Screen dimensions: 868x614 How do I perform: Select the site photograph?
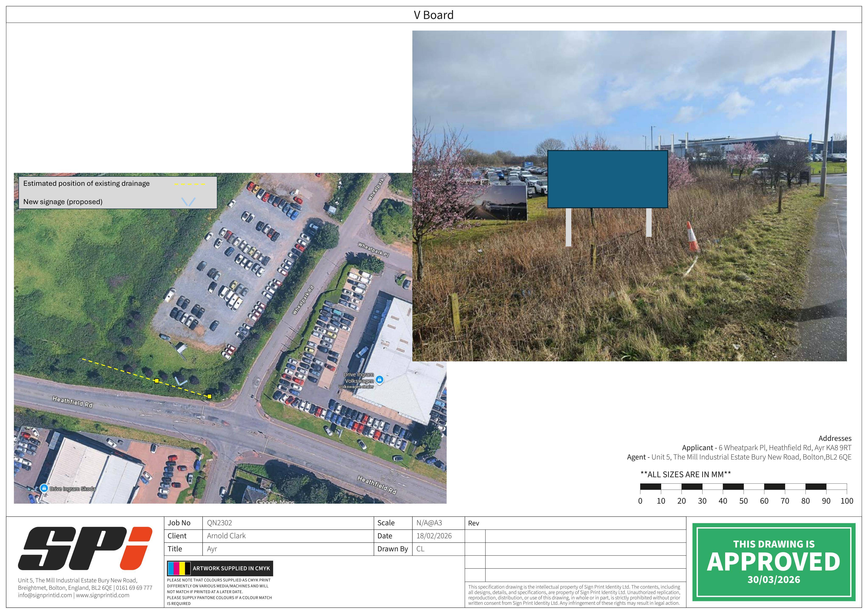pyautogui.click(x=629, y=196)
